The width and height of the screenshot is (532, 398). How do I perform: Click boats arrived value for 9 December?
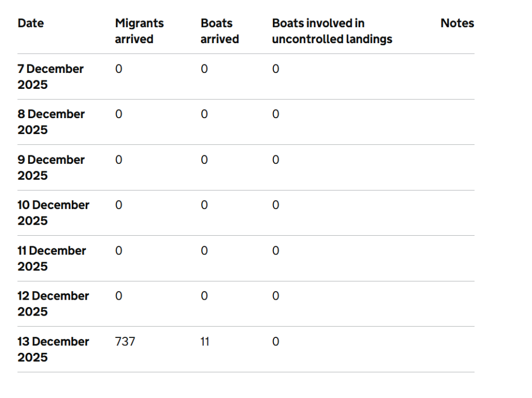tap(204, 160)
